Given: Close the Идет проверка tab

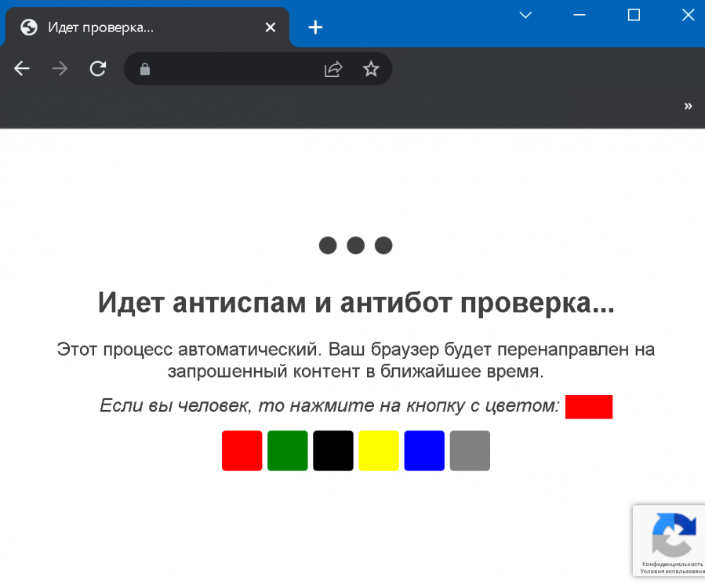Looking at the screenshot, I should (x=271, y=27).
